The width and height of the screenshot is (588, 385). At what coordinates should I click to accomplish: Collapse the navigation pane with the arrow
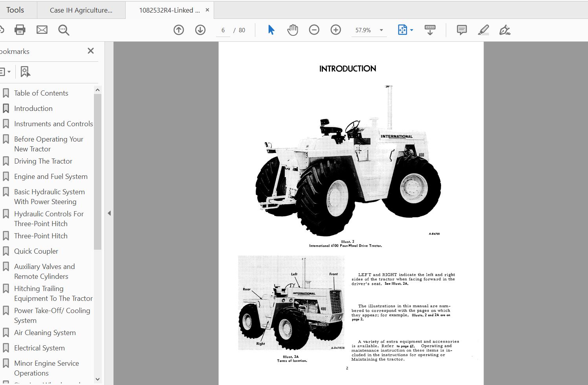(109, 213)
